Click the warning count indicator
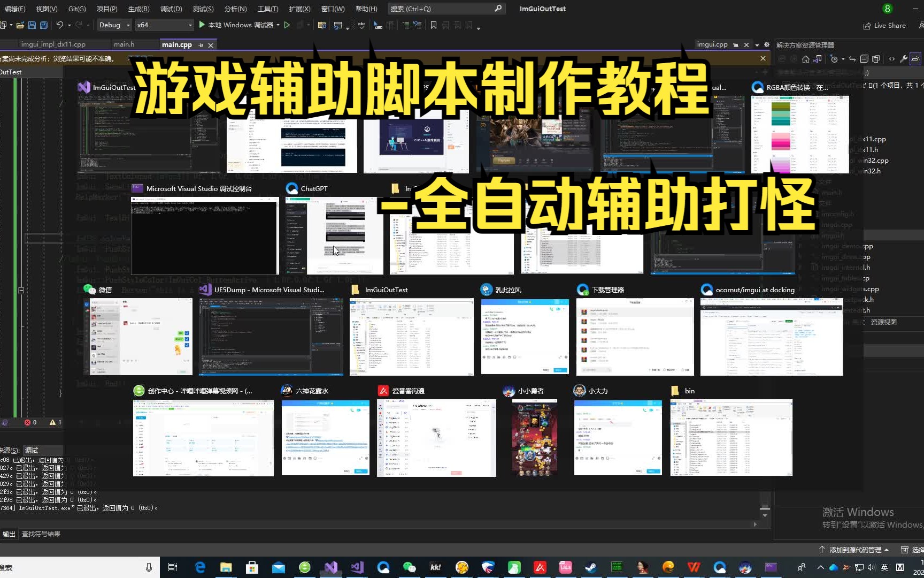 56,422
